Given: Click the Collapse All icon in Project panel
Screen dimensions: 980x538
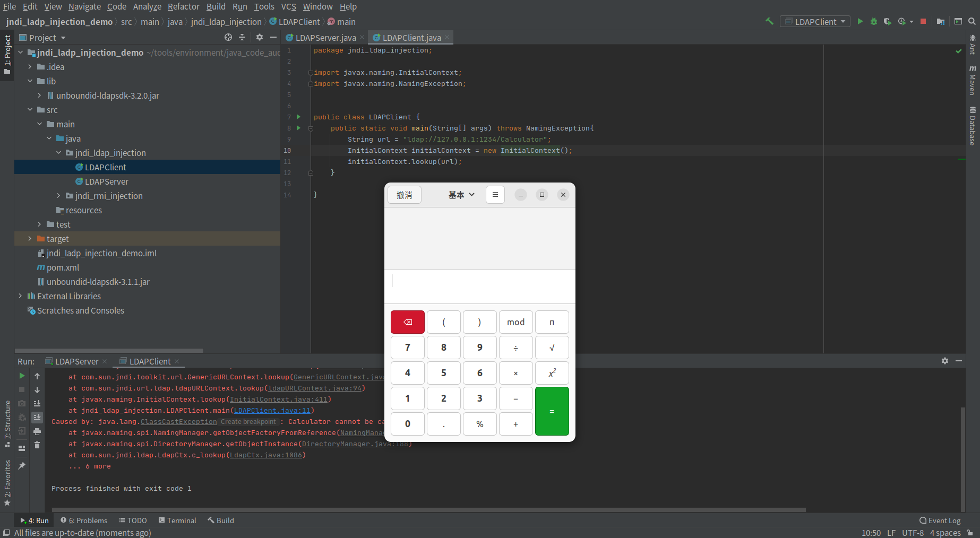Looking at the screenshot, I should pyautogui.click(x=242, y=37).
